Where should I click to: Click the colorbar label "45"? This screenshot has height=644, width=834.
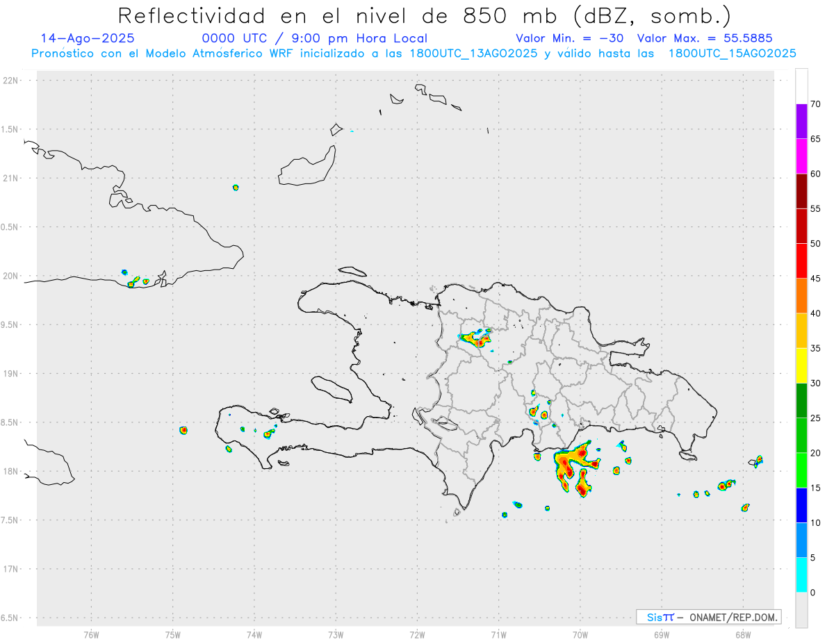tap(815, 279)
